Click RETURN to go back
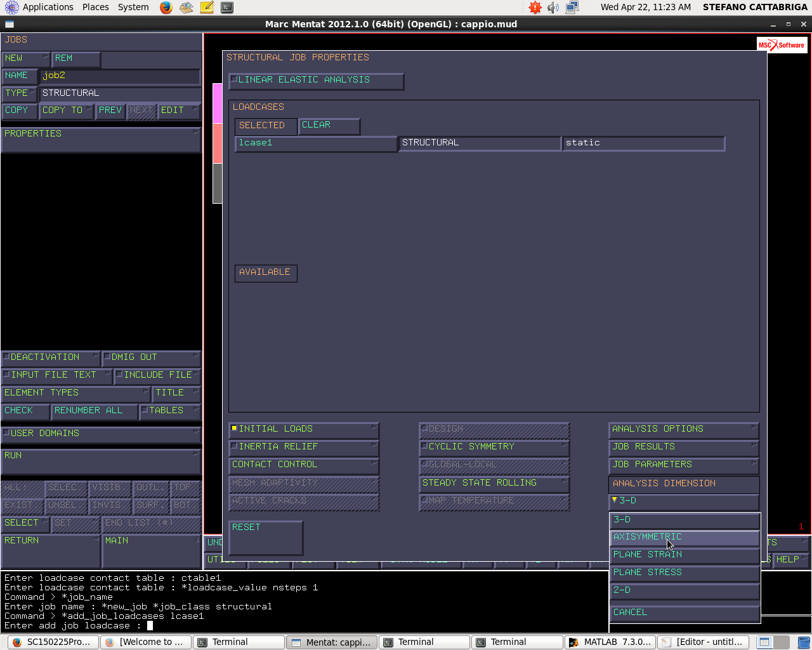 pos(51,550)
